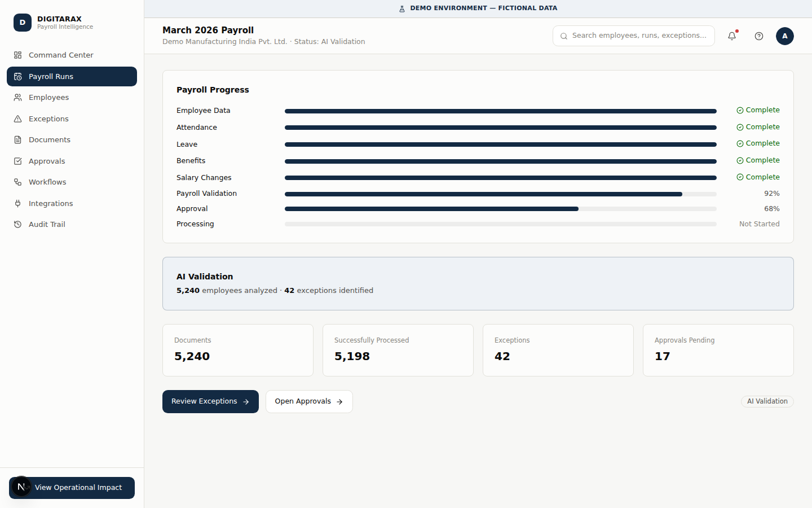Image resolution: width=812 pixels, height=508 pixels.
Task: Click the Employees people icon
Action: 18,98
